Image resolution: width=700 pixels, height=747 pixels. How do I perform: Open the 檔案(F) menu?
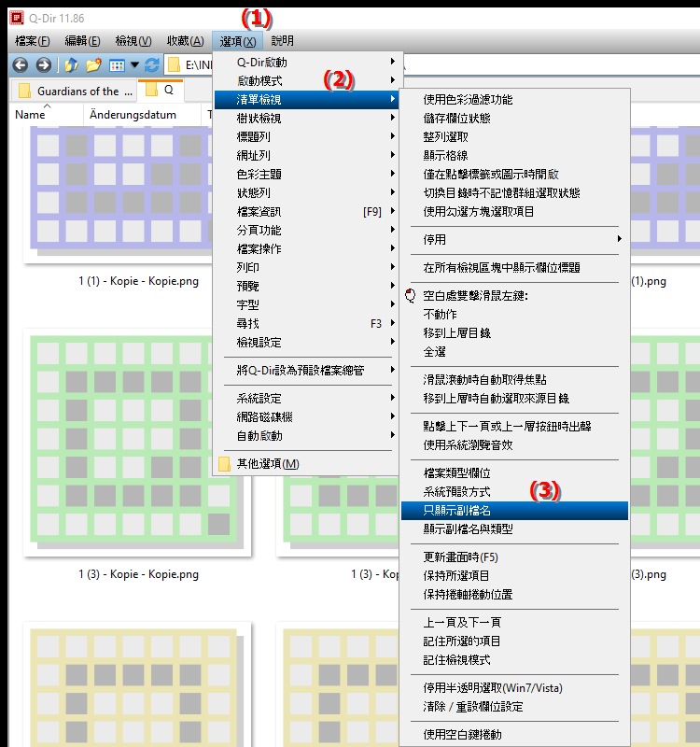click(33, 41)
